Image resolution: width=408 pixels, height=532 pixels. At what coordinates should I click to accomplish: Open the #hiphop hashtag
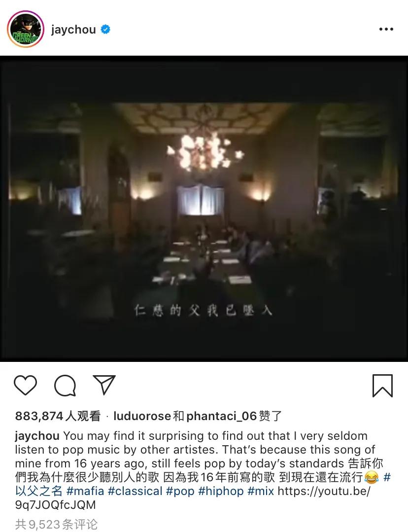[x=221, y=491]
